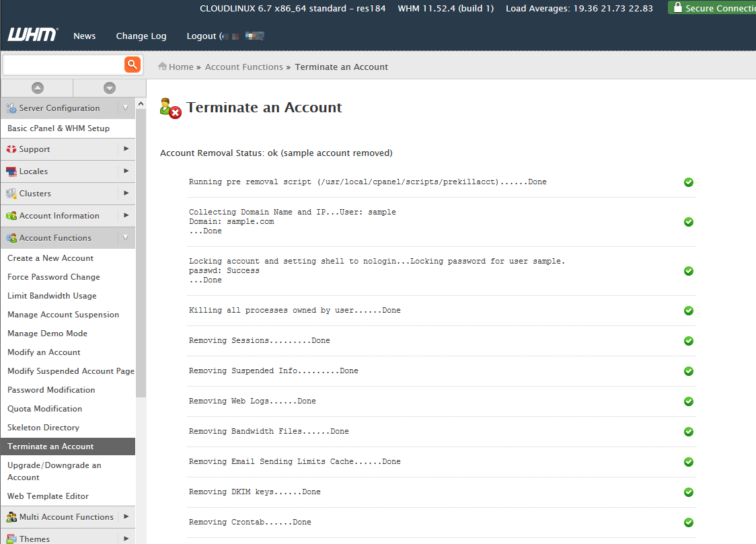Expand the Support section arrow
This screenshot has height=544, width=756.
click(126, 149)
